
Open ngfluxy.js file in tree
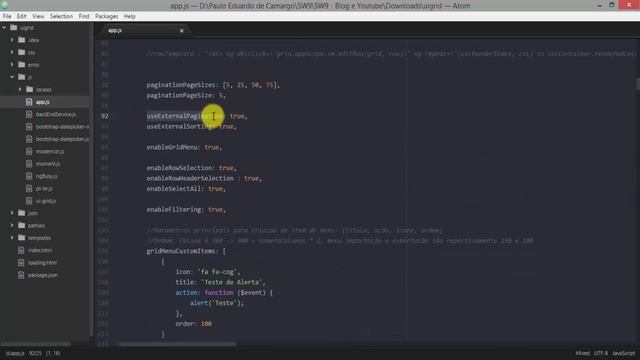pyautogui.click(x=47, y=176)
